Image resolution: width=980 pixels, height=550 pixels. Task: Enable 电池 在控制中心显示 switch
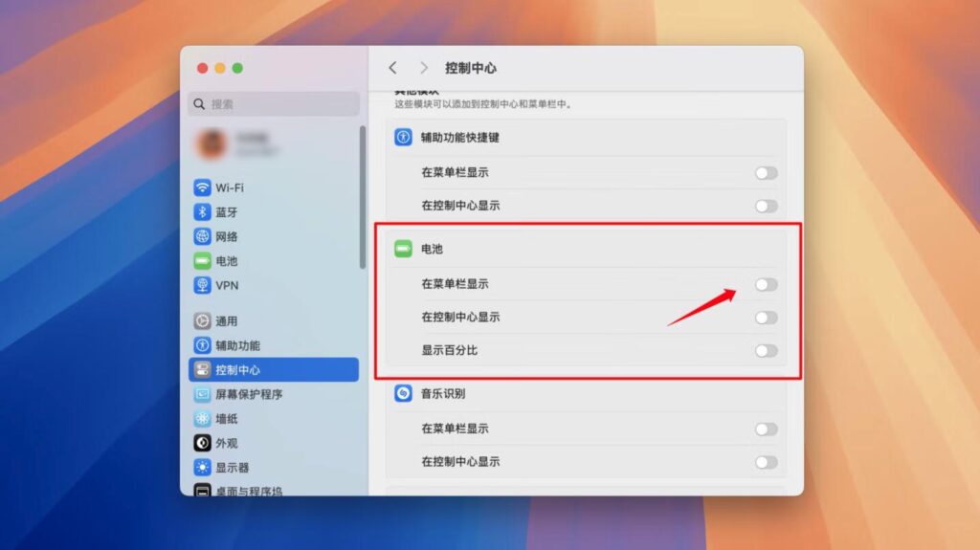[766, 318]
